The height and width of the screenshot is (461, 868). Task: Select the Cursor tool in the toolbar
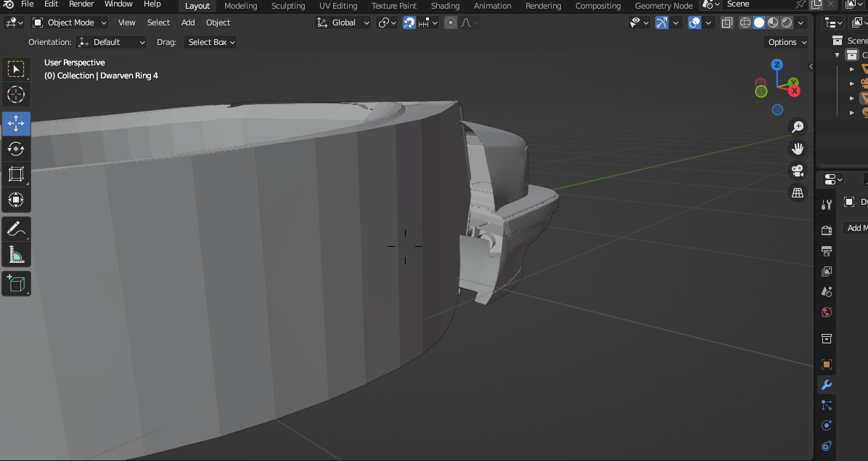(16, 94)
